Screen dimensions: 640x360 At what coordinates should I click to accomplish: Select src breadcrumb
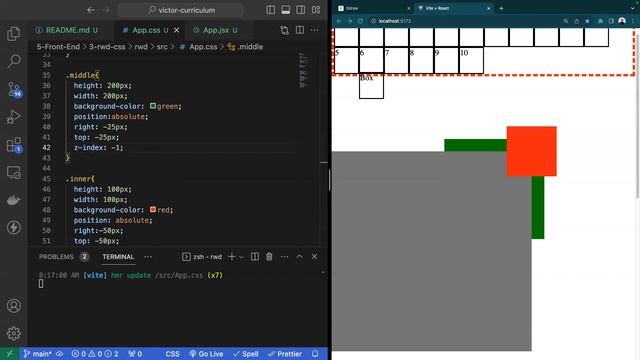coord(162,47)
